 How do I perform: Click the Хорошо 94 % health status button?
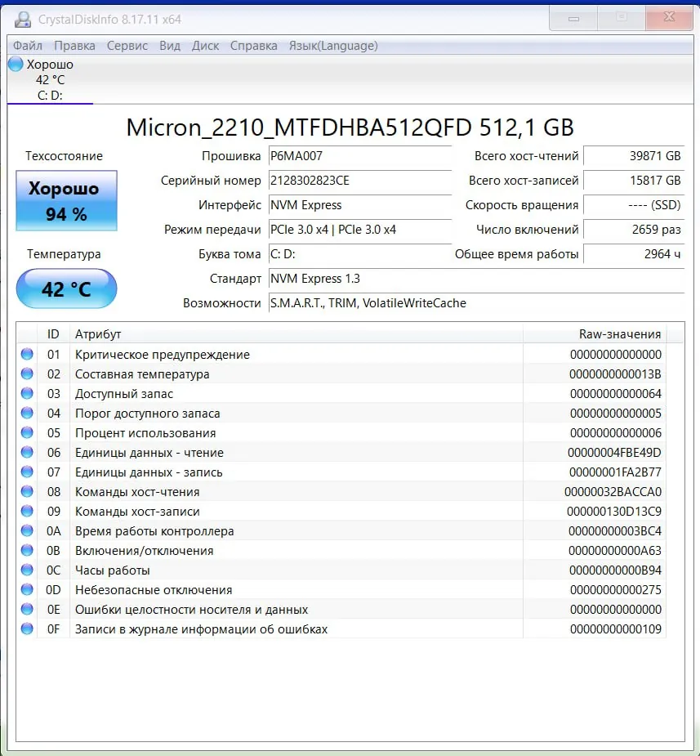click(x=66, y=200)
